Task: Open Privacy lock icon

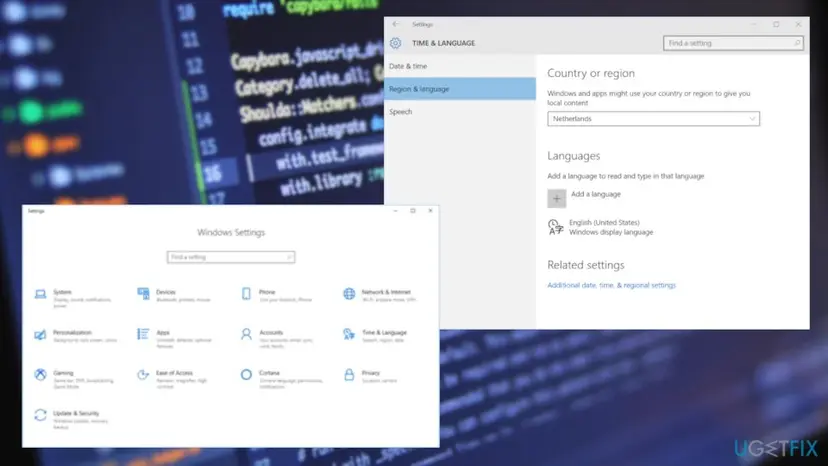Action: pyautogui.click(x=349, y=375)
